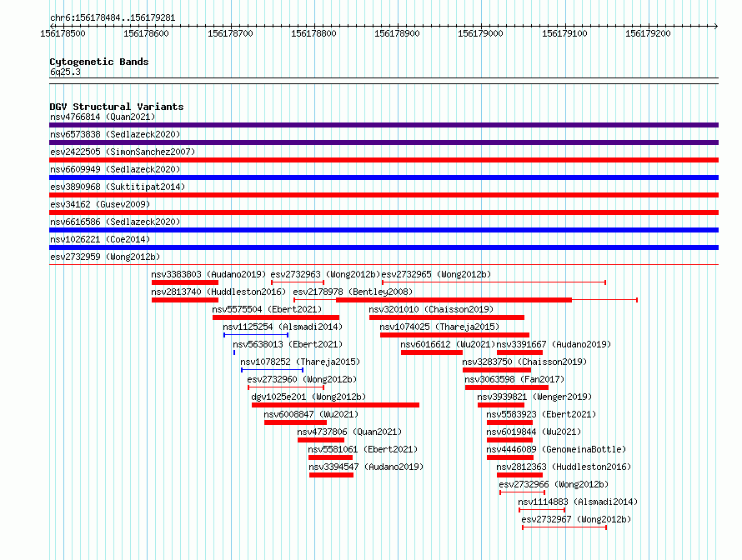Click the thick red segment under esv2178978

(x=454, y=300)
